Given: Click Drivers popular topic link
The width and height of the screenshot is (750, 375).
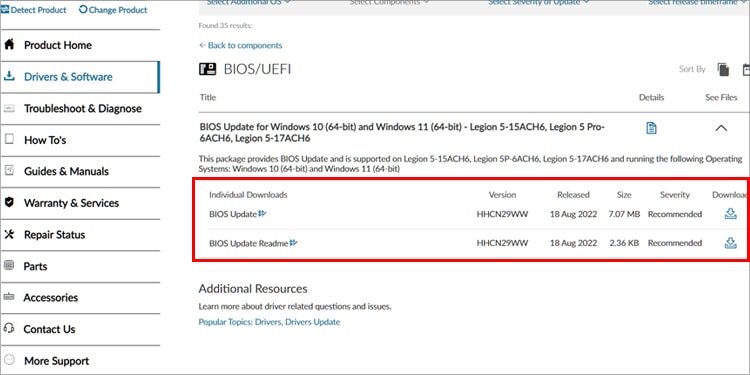Looking at the screenshot, I should [x=268, y=322].
